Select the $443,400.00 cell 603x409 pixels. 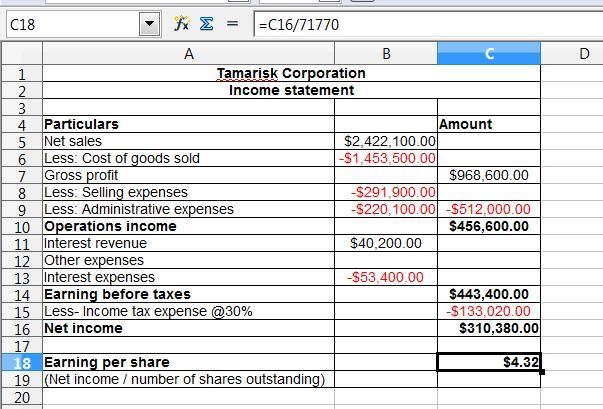coord(489,294)
